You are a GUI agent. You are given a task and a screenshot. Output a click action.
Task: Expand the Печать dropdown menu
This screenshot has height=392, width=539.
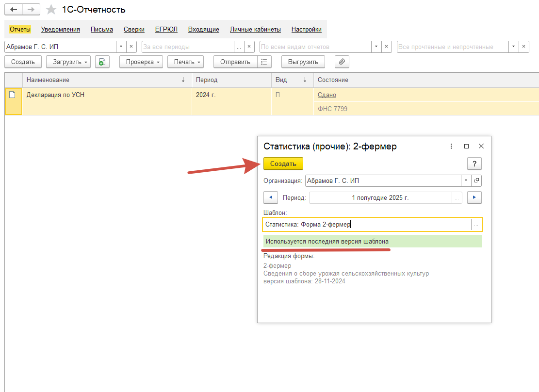185,62
